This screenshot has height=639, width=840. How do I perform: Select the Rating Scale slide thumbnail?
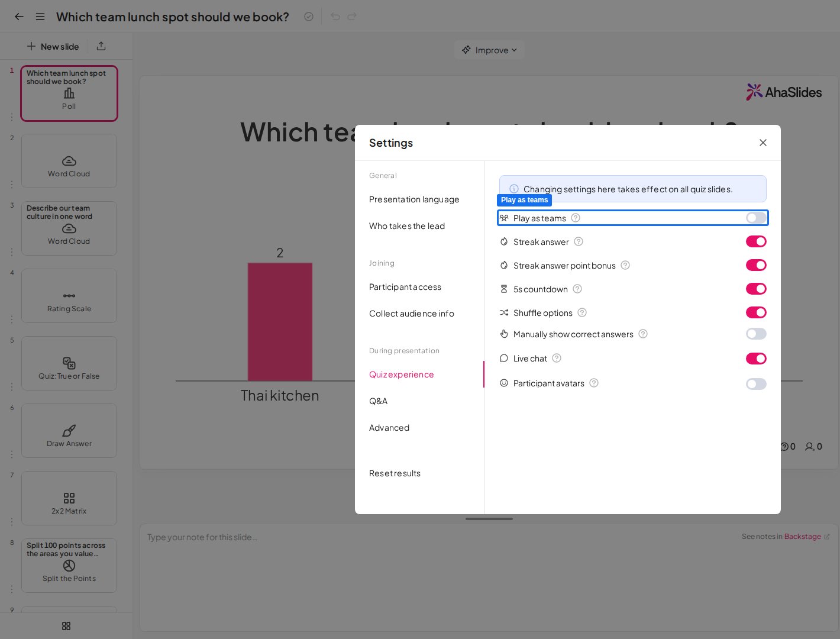coord(69,296)
